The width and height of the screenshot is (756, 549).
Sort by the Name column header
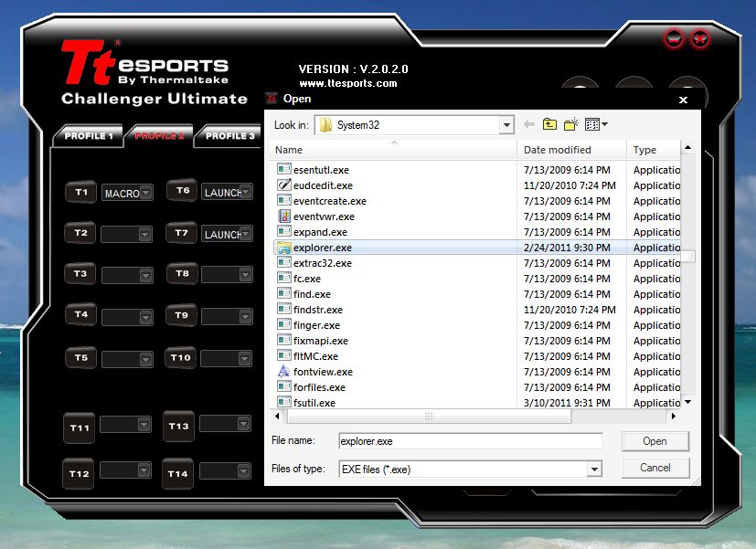[393, 150]
